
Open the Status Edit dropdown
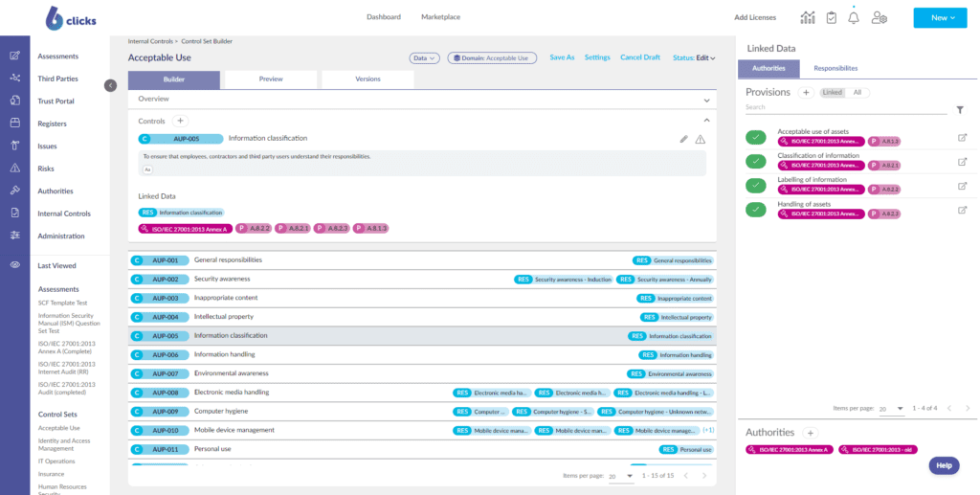click(694, 57)
